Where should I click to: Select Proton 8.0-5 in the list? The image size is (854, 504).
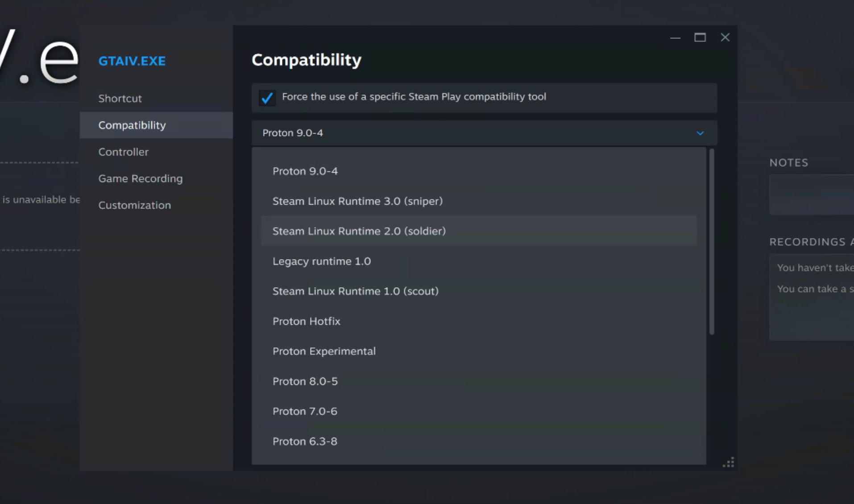(x=305, y=381)
